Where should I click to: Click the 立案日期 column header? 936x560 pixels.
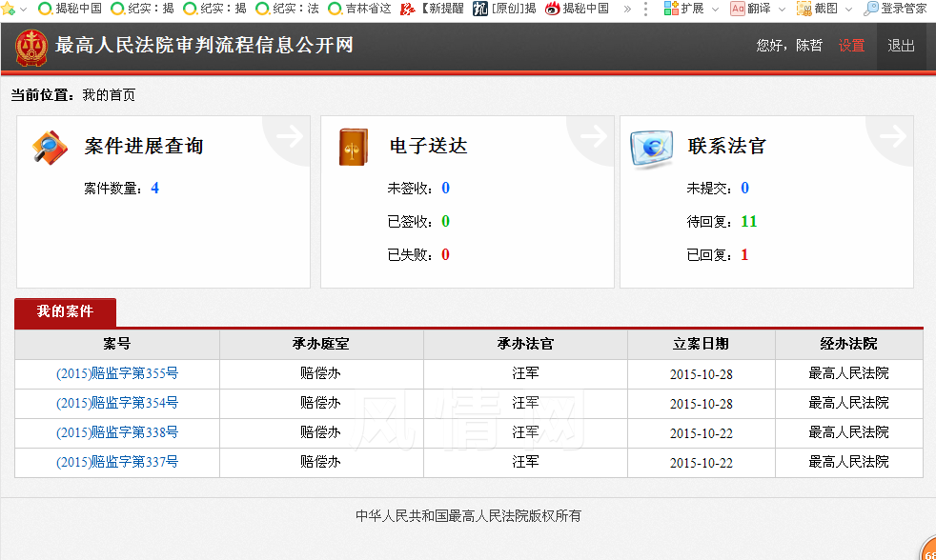coord(701,344)
